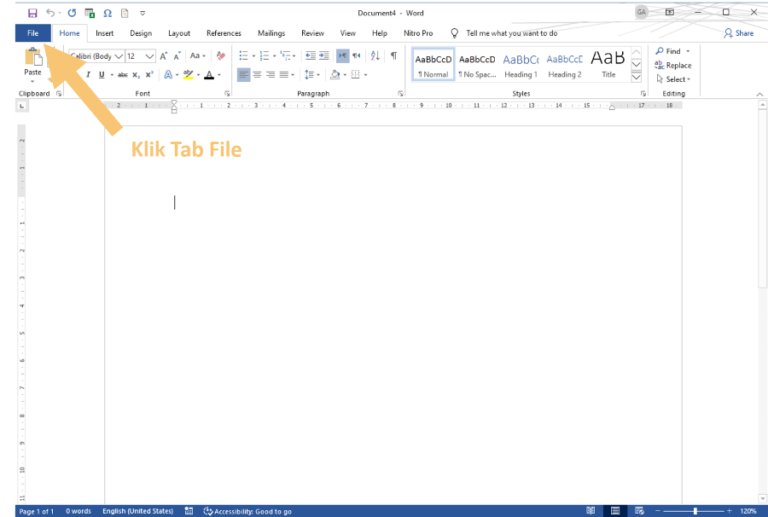Open the font size dropdown
The image size is (768, 517).
pyautogui.click(x=149, y=56)
